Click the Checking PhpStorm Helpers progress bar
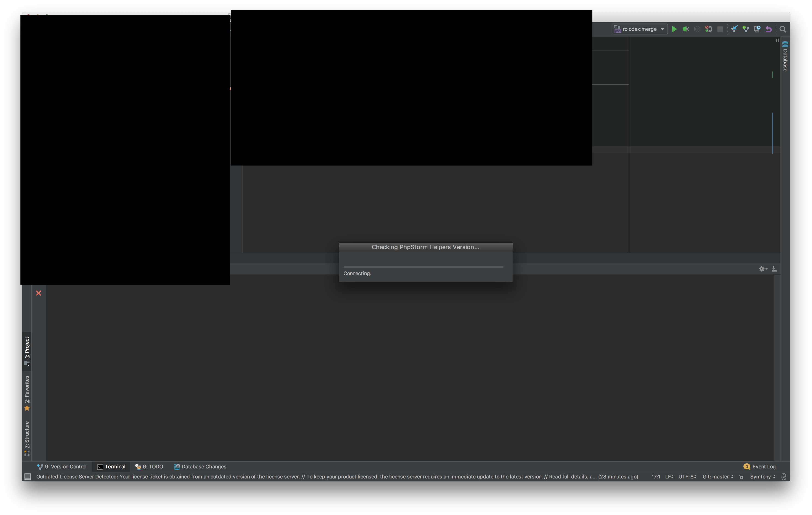This screenshot has width=812, height=515. click(423, 267)
